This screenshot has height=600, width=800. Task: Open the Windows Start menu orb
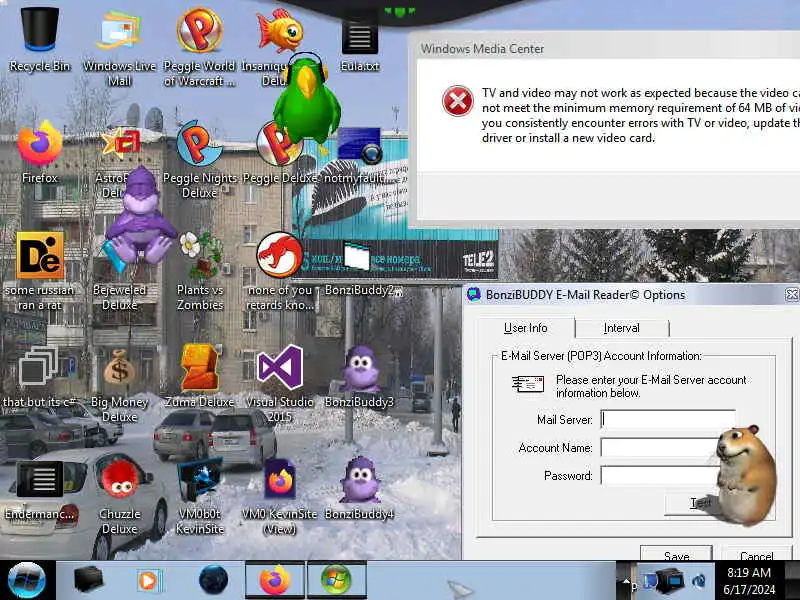[27, 580]
